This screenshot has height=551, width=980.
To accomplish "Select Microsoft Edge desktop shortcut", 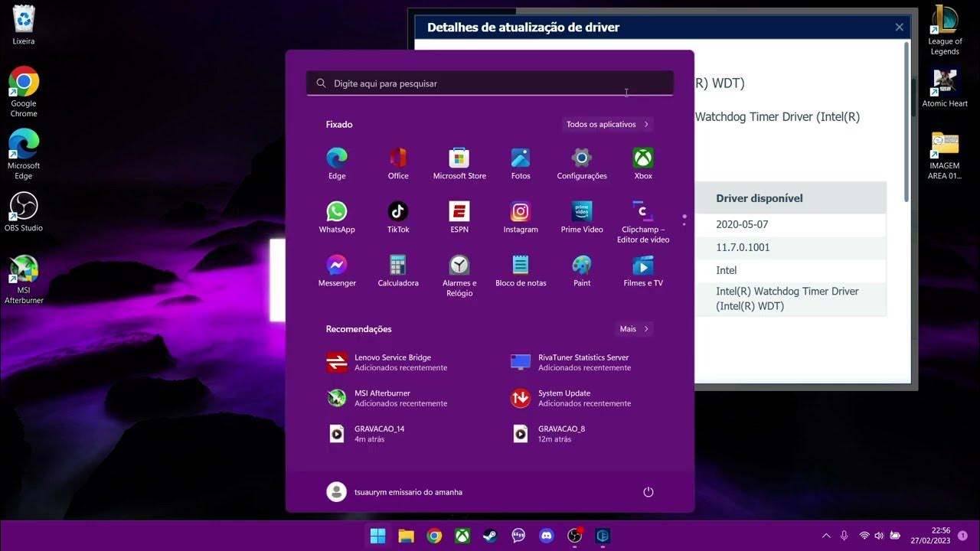I will (24, 155).
